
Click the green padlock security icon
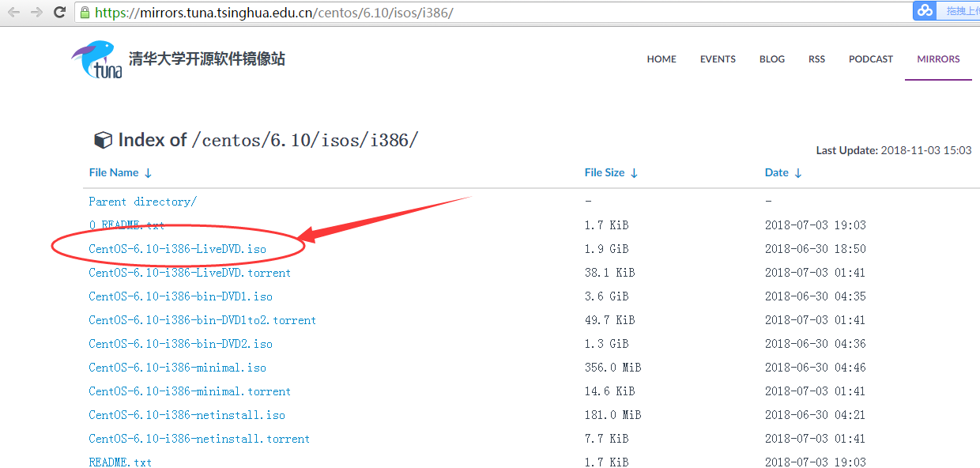85,13
